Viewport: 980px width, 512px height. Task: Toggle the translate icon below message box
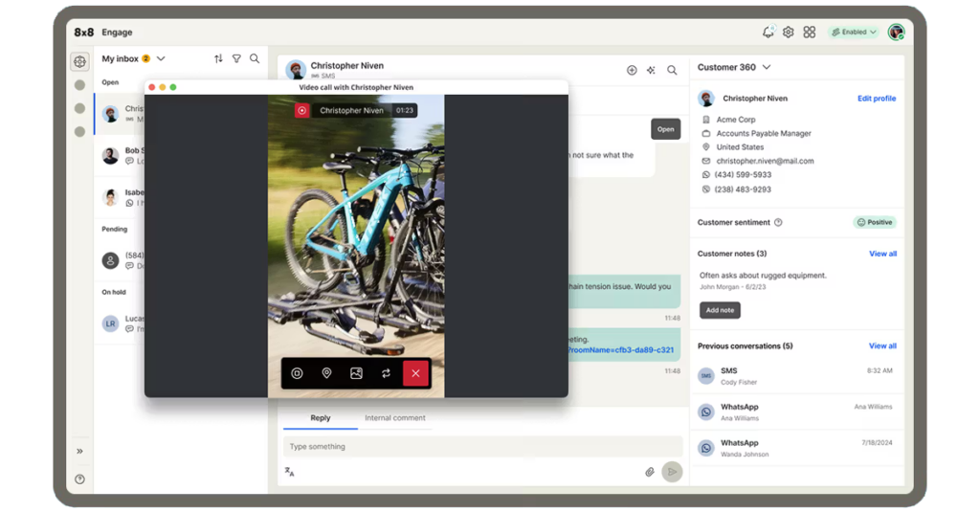click(289, 472)
